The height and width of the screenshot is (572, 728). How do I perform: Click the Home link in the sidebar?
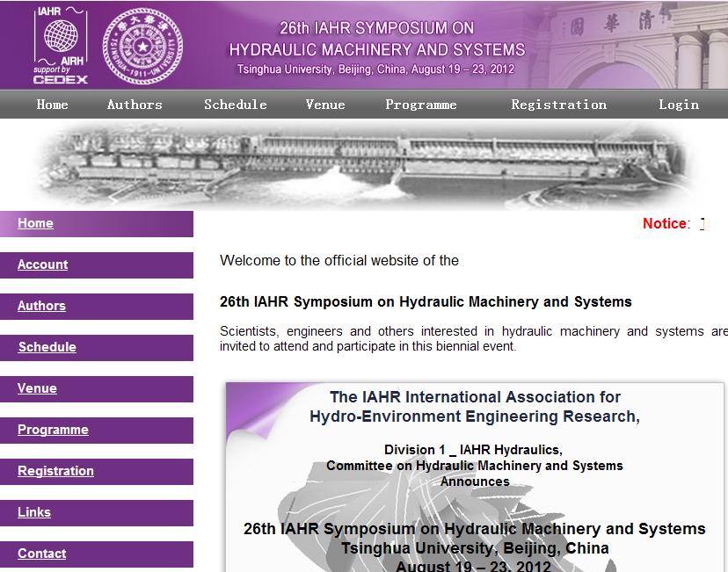[x=36, y=223]
